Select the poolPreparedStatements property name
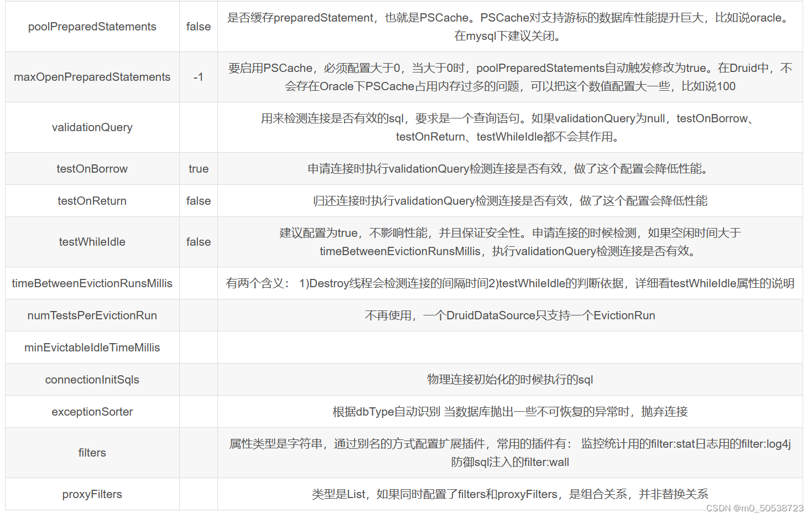The image size is (812, 518). click(92, 27)
